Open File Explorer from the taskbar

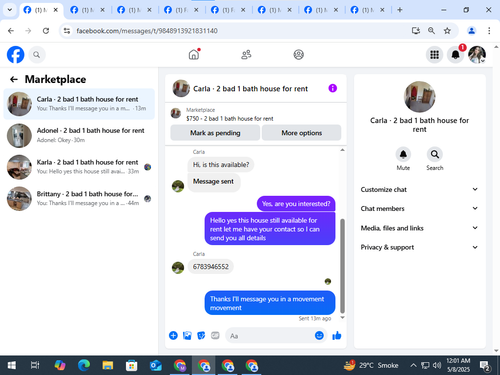[108, 365]
